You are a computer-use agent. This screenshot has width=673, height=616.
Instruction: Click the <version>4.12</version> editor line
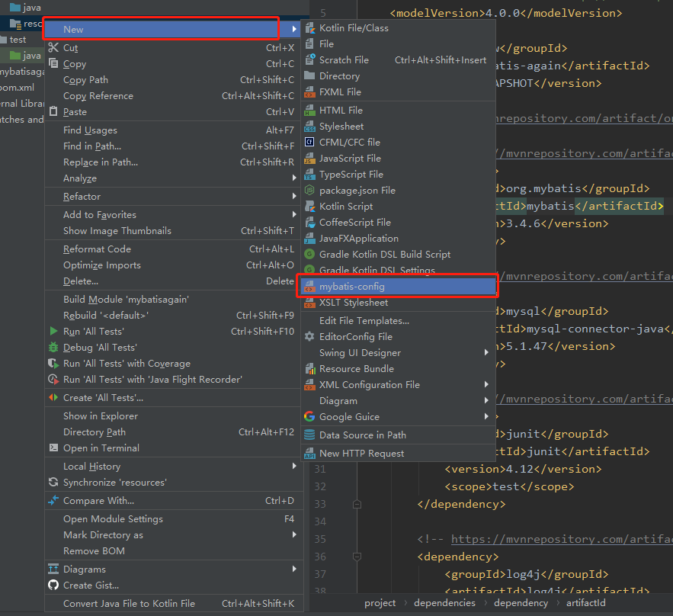click(x=523, y=469)
